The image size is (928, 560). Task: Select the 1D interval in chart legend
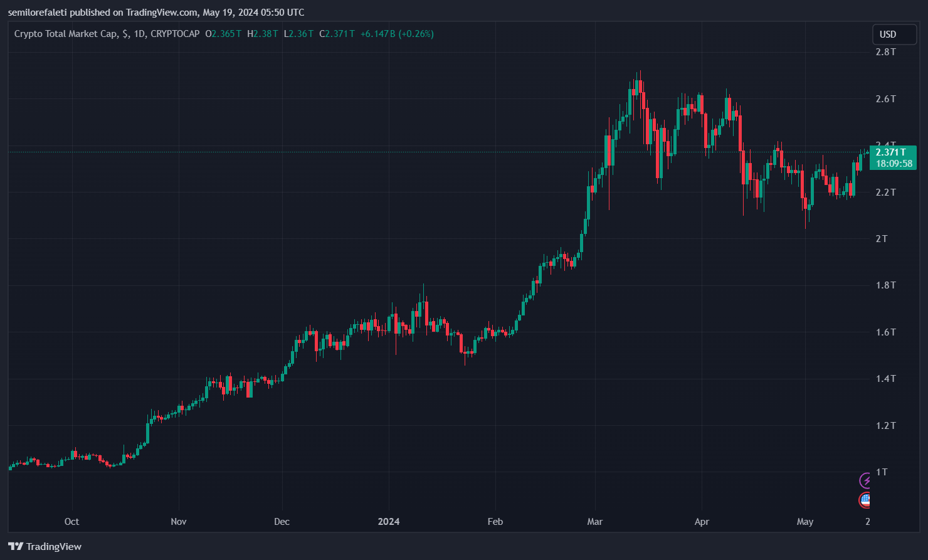139,34
